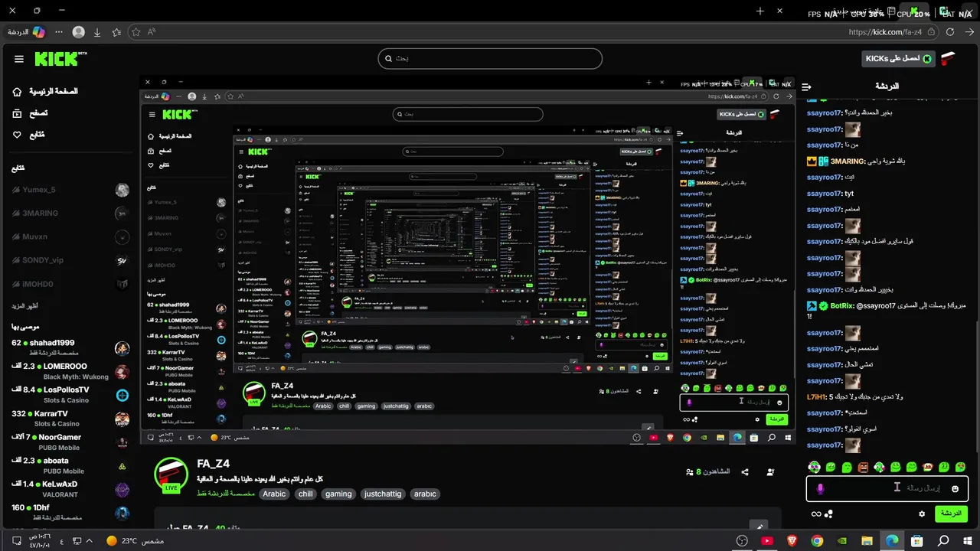
Task: Open KeLwAxD VALORANT stream
Action: 70,489
